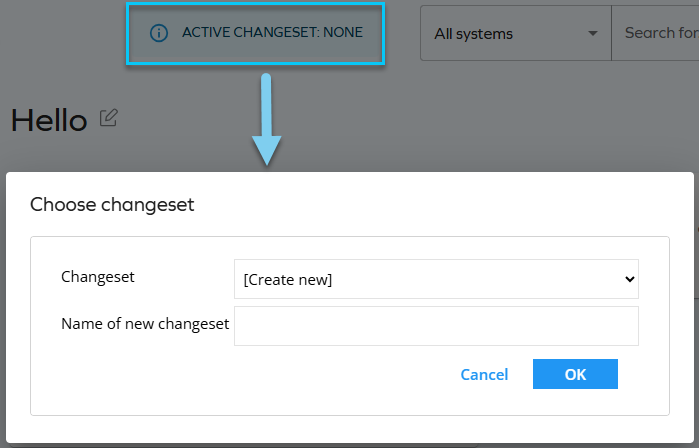Image resolution: width=699 pixels, height=448 pixels.
Task: Dismiss the dialog via Cancel link
Action: [484, 374]
